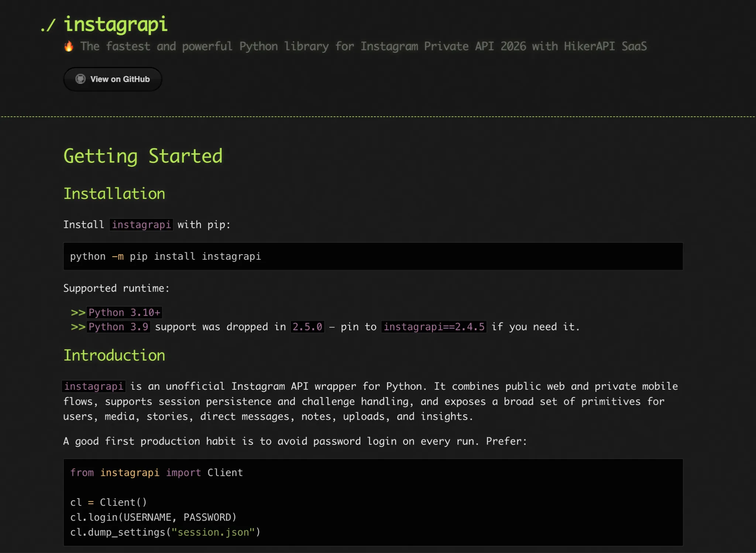Click the cl = Client() code line
The width and height of the screenshot is (756, 553).
pos(109,502)
